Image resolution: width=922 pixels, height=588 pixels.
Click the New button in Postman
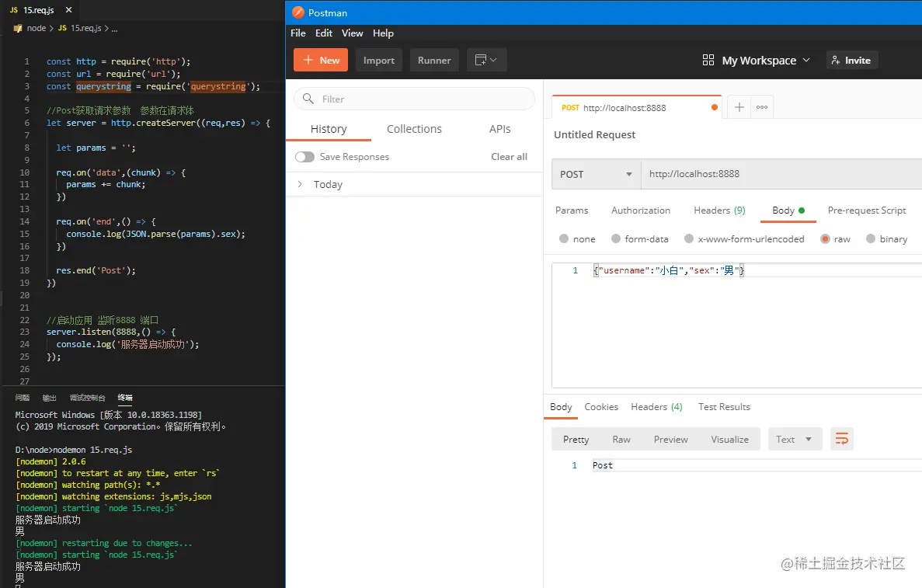pyautogui.click(x=321, y=60)
